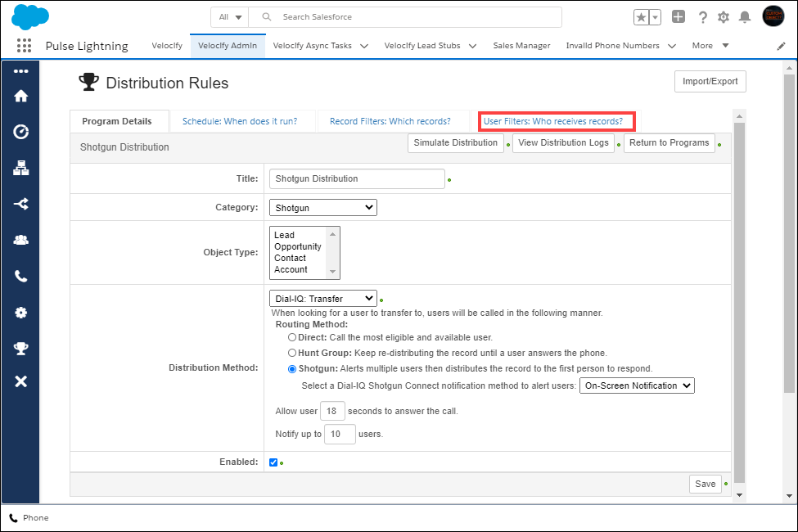This screenshot has width=798, height=532.
Task: Select Contact in Object Type list
Action: pos(298,258)
